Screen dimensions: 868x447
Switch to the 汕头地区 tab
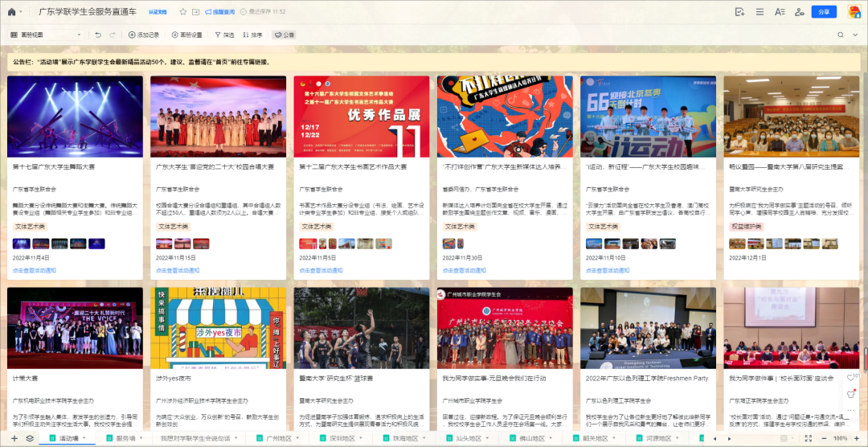[x=469, y=438]
